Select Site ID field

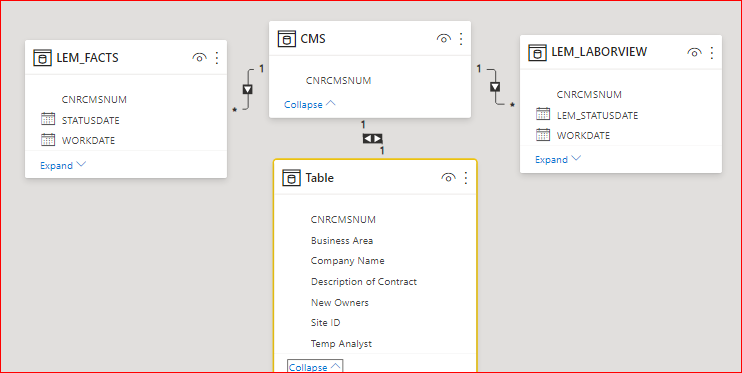tap(325, 323)
